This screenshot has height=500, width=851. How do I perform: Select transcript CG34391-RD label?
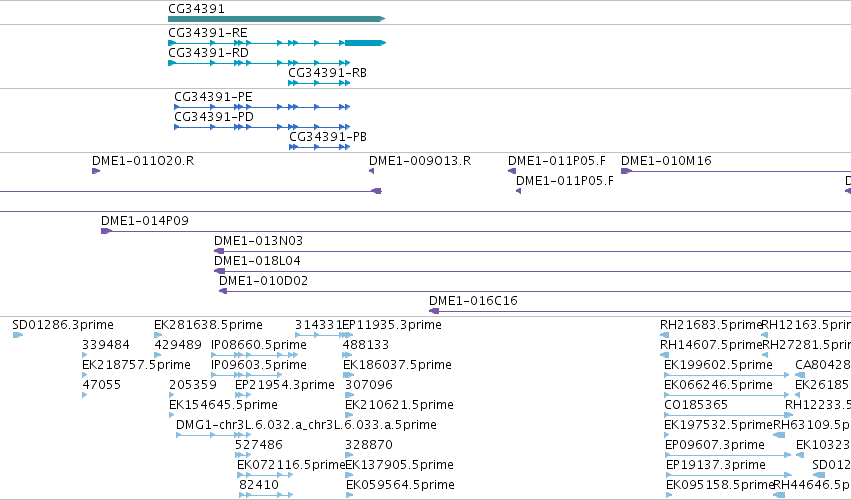click(208, 53)
